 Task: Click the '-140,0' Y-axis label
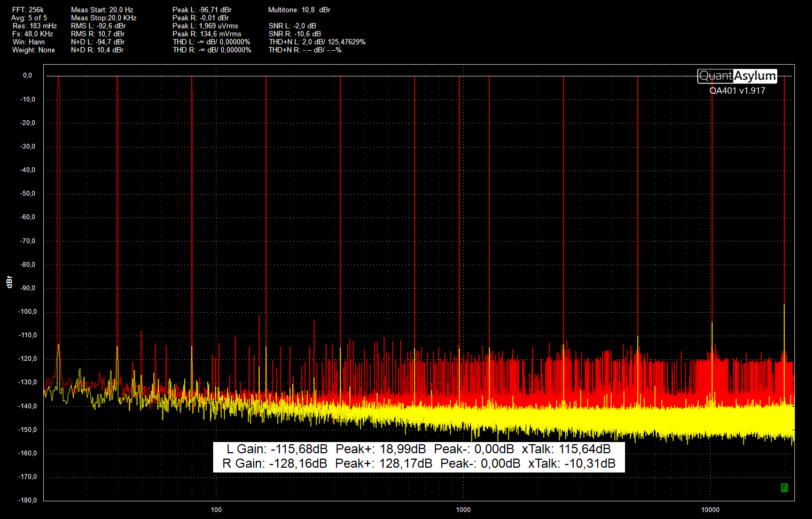pos(28,406)
